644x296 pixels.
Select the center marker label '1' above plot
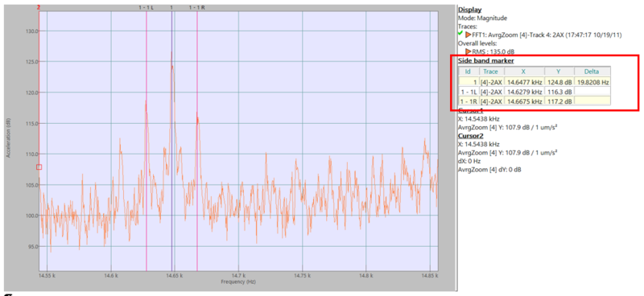click(171, 7)
